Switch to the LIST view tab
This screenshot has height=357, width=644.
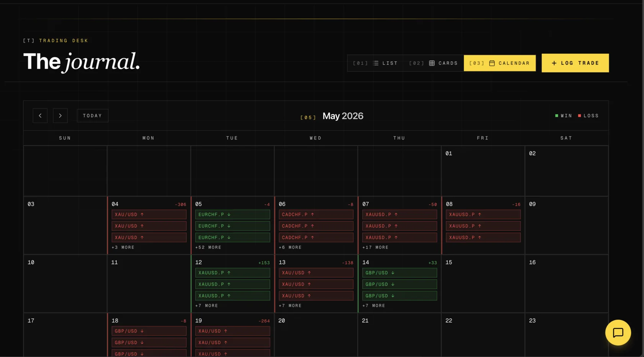pos(375,63)
